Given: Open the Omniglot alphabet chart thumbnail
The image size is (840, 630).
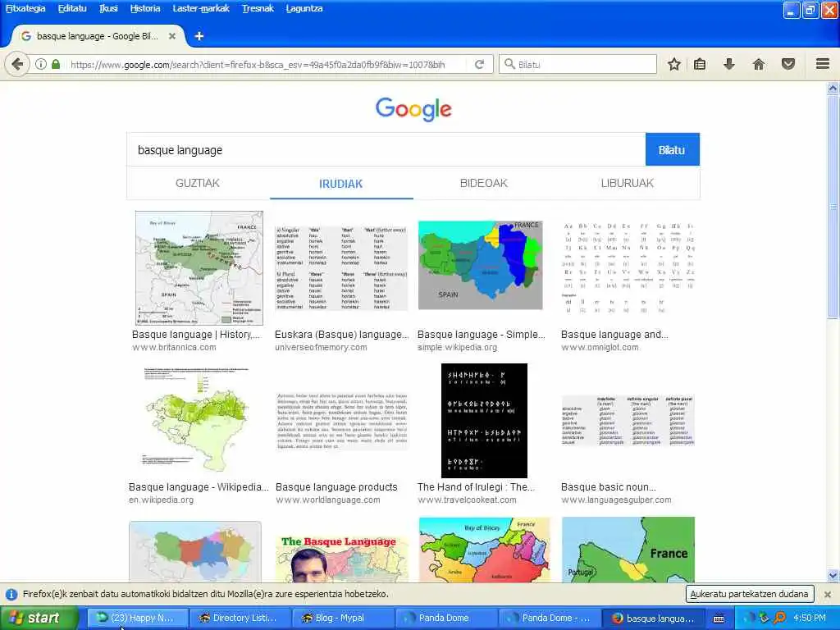Looking at the screenshot, I should click(x=628, y=268).
